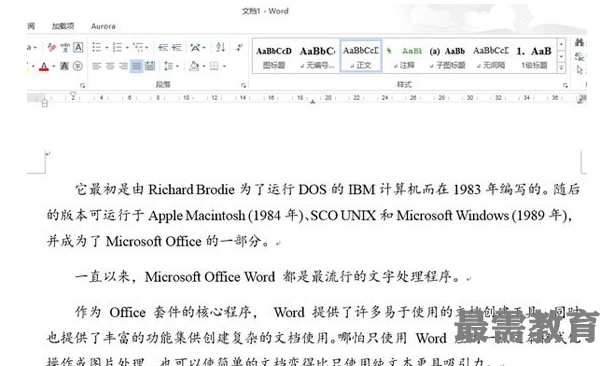The height and width of the screenshot is (366, 606).
Task: Move the styles gallery down one row
Action: [561, 56]
